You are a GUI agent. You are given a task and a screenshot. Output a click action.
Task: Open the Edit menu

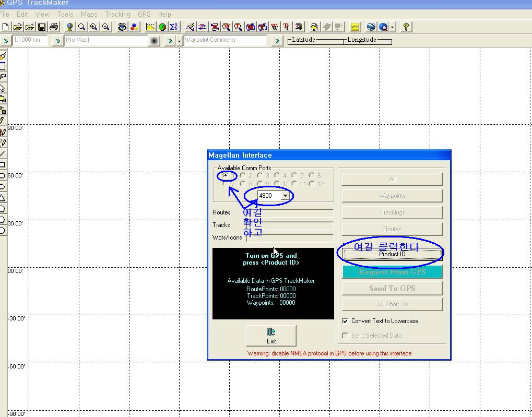22,14
